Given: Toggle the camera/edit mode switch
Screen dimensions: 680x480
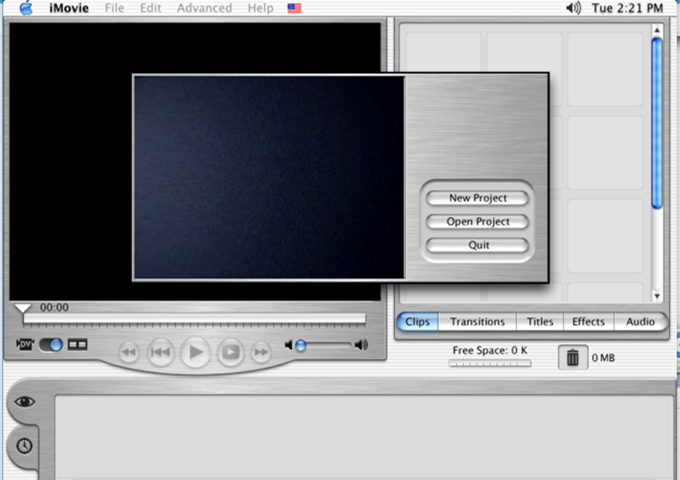Looking at the screenshot, I should tap(51, 345).
